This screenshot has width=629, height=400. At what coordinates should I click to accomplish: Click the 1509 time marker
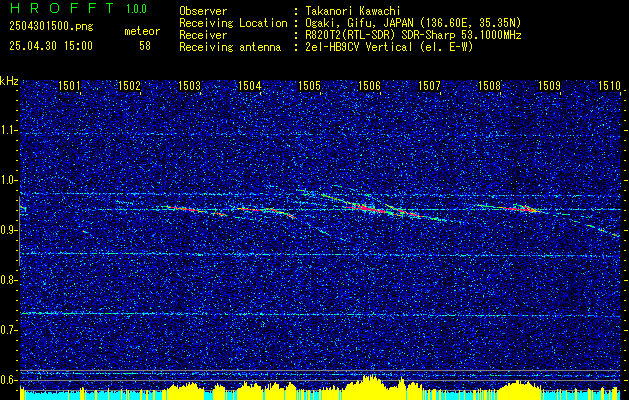click(549, 85)
